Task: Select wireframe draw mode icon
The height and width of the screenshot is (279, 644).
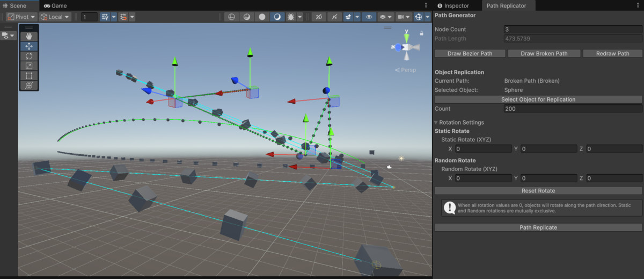Action: point(232,17)
